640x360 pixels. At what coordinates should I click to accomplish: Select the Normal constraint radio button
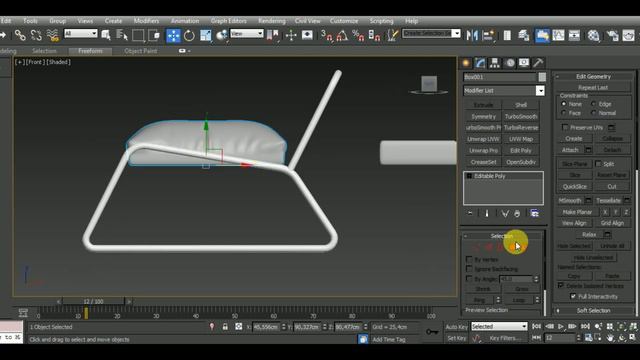[594, 113]
